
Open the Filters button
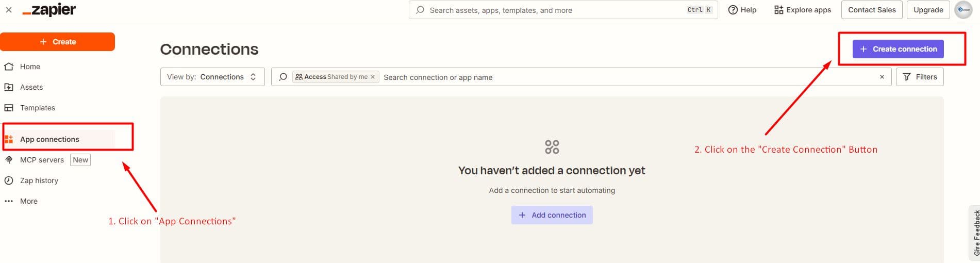(920, 77)
